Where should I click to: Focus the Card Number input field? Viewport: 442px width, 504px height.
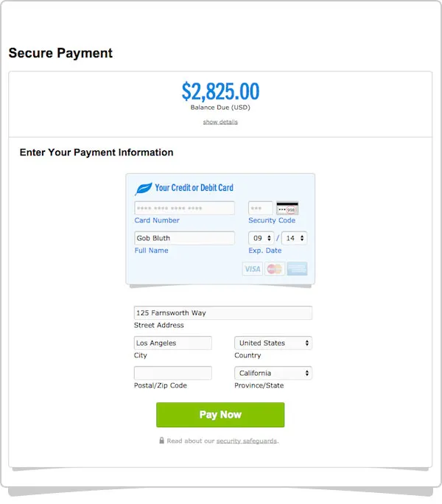[184, 209]
